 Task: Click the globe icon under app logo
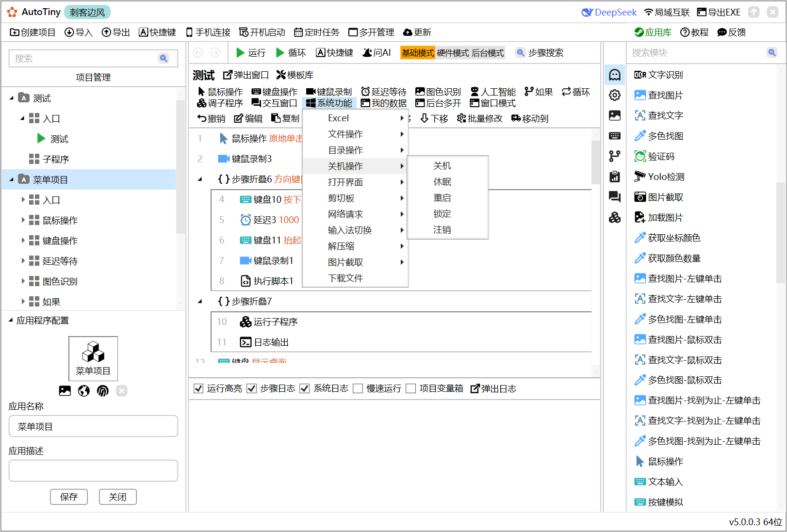(84, 391)
